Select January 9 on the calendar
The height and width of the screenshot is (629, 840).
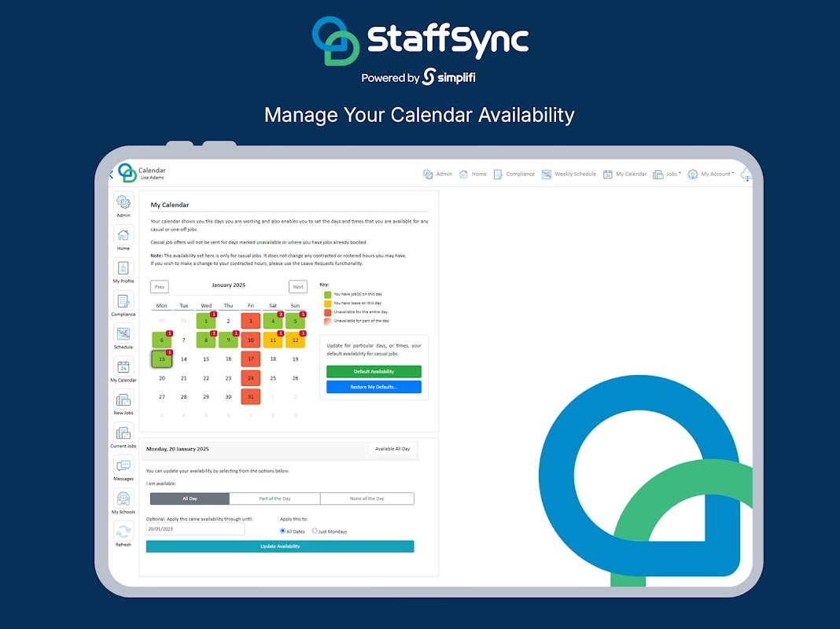228,340
